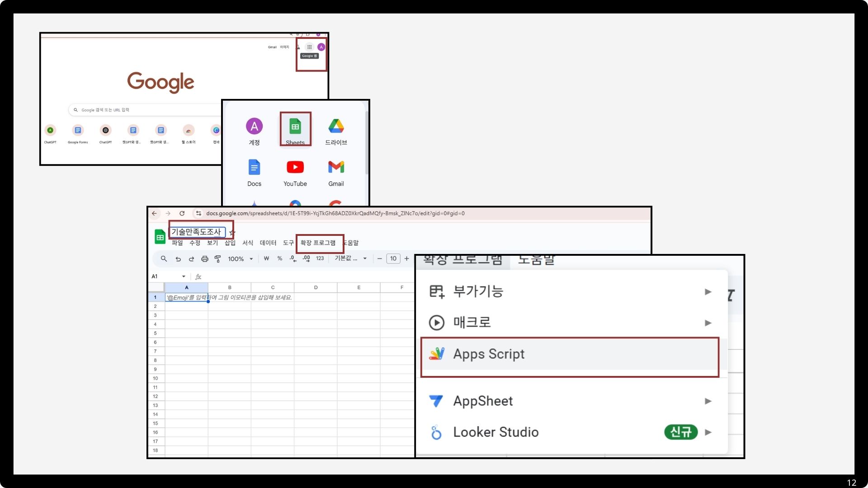This screenshot has width=868, height=488.
Task: Click the Gmail link on Google homepage
Action: (x=272, y=47)
